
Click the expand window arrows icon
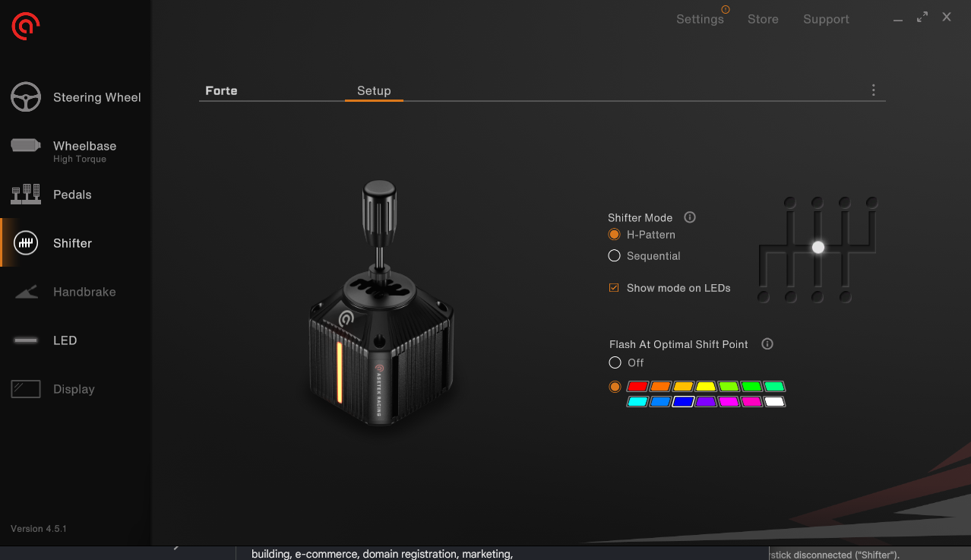[x=922, y=17]
